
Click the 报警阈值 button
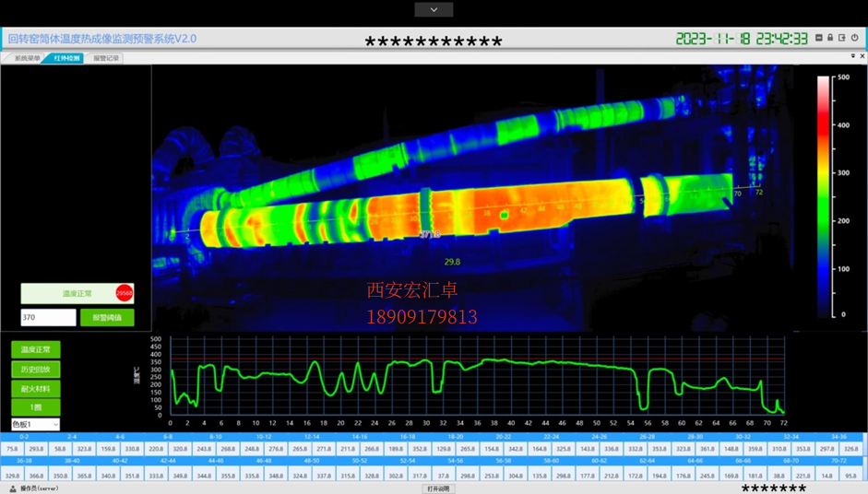[x=107, y=318]
